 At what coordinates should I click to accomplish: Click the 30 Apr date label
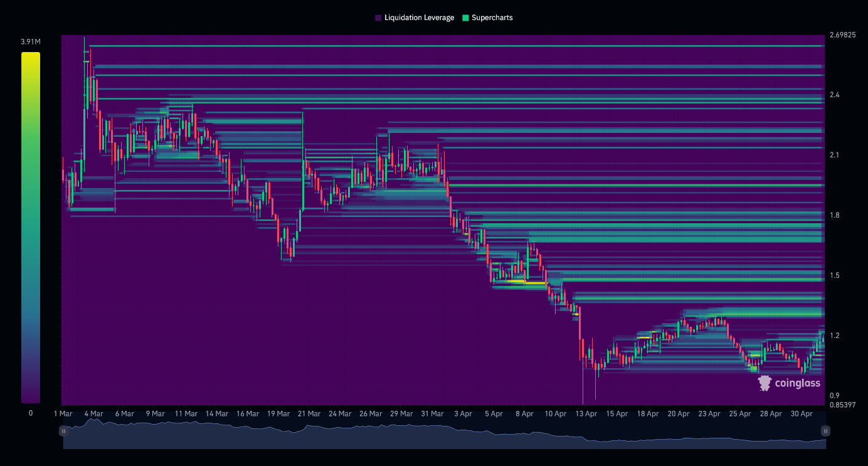pyautogui.click(x=802, y=414)
